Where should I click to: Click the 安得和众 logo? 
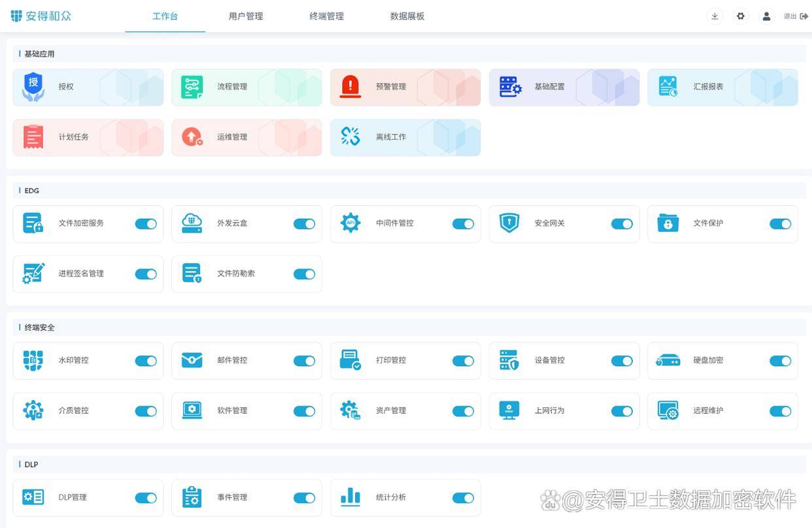[41, 16]
